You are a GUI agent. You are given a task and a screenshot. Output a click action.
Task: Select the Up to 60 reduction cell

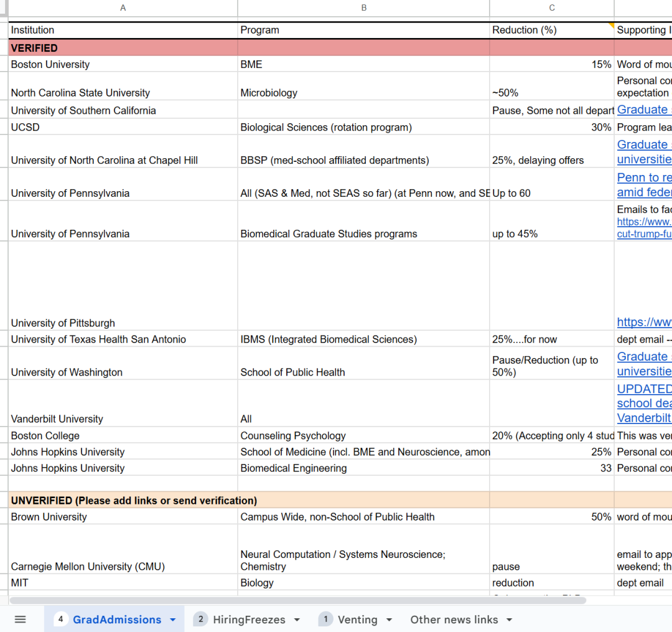551,184
